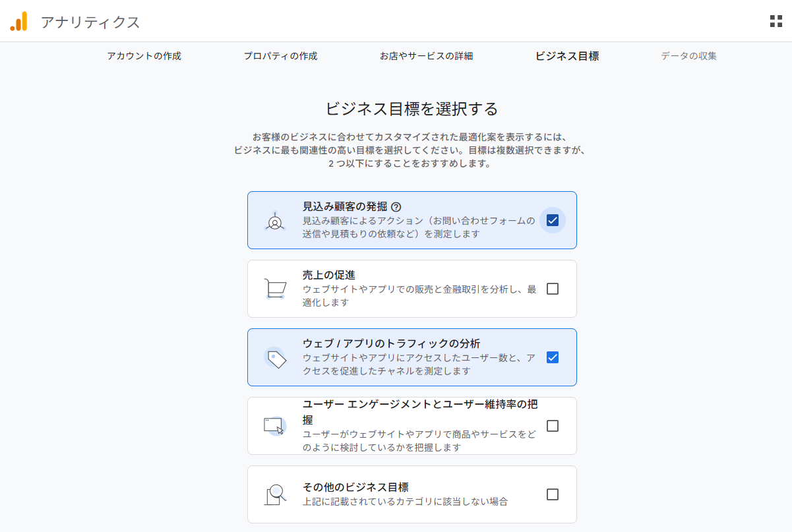This screenshot has height=532, width=792.
Task: Uncheck the ウェブ / アプリのトラフィックの分析 checkbox
Action: point(553,357)
